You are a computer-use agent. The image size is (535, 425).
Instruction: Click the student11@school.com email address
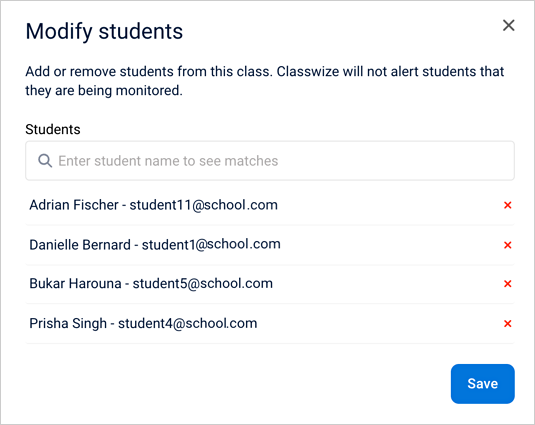tap(204, 205)
